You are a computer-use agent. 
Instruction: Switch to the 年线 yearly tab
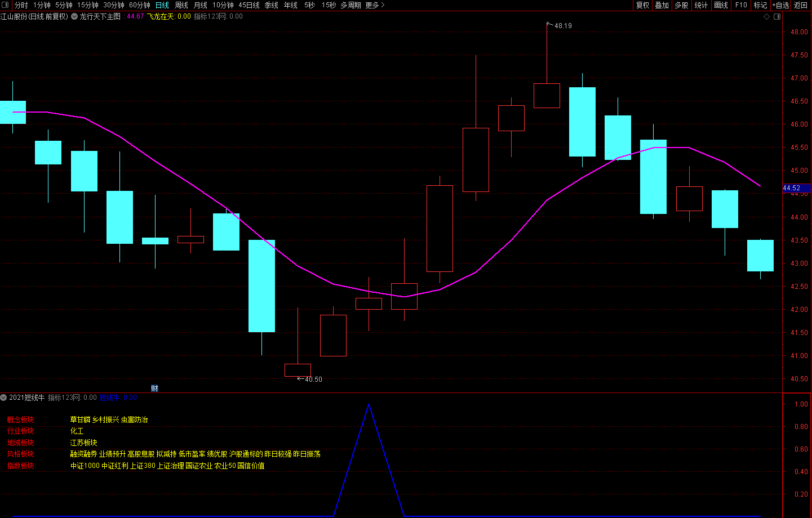[291, 5]
